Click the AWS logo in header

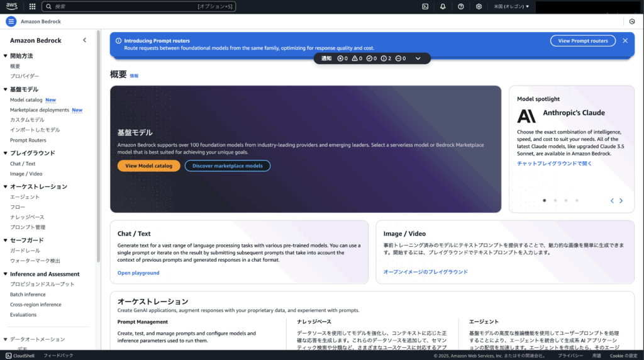click(12, 6)
